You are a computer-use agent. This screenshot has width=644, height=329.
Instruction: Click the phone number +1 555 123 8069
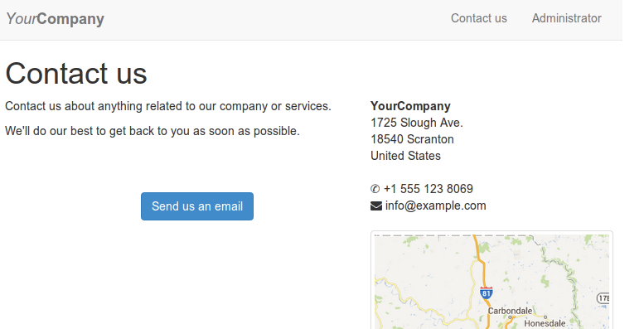click(x=429, y=189)
